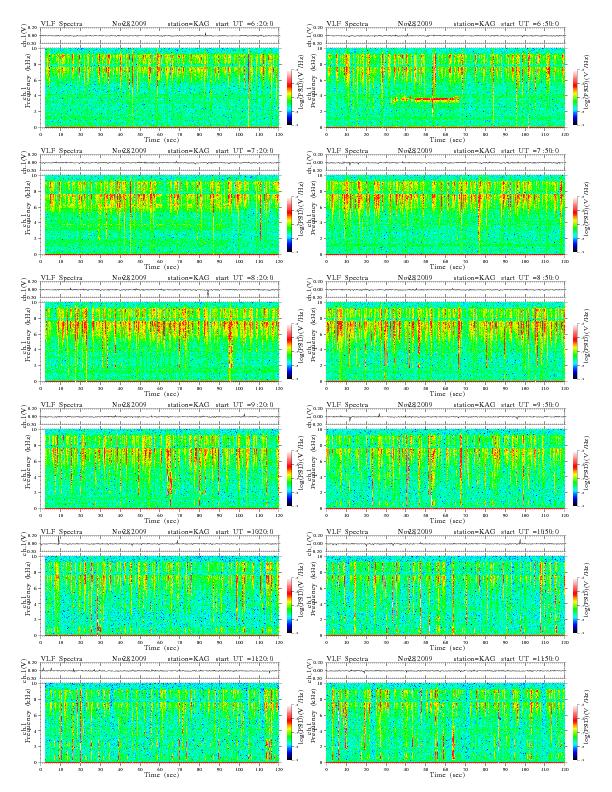Screen dimensions: 612x792
Task: Click the PSD color bar beside the 6:20:0 panel
Action: tap(289, 97)
